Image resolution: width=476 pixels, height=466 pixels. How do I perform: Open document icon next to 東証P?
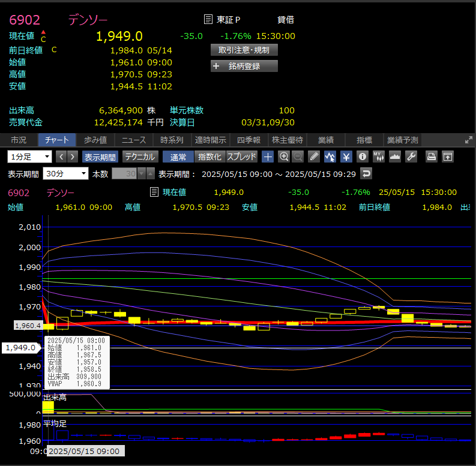tap(208, 19)
